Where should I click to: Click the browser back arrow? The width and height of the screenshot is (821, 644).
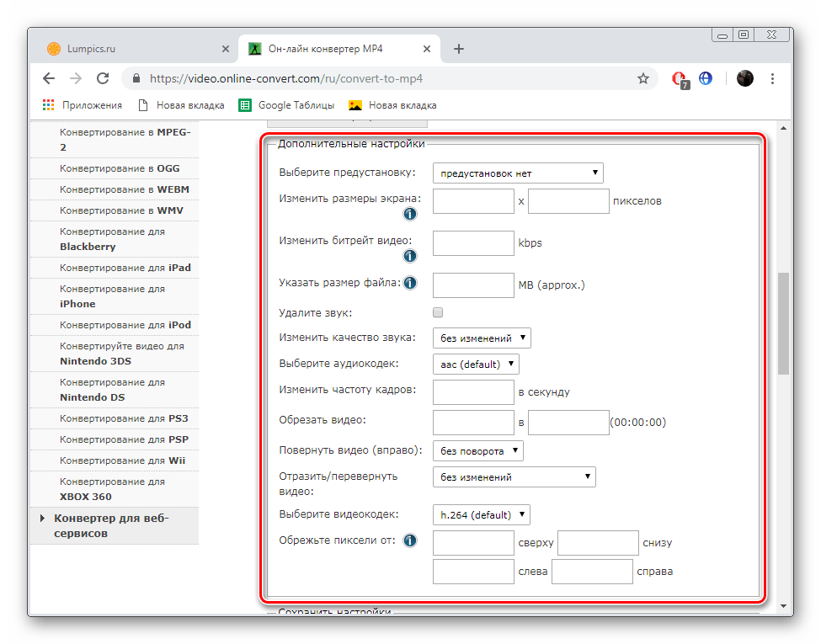[x=49, y=78]
